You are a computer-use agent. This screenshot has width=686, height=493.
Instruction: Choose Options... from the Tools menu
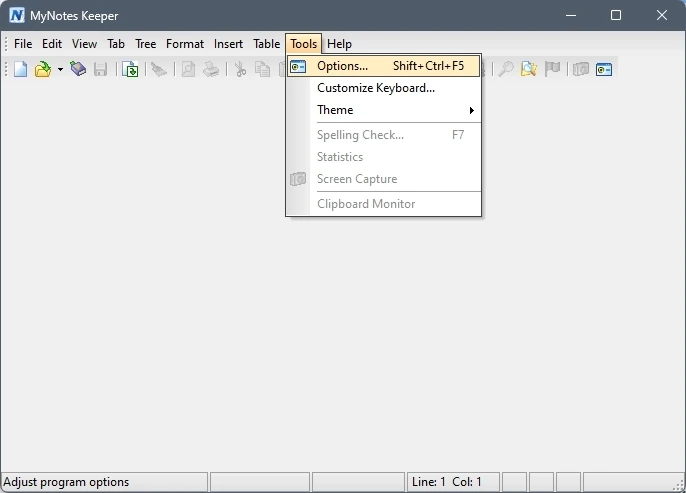pyautogui.click(x=384, y=66)
